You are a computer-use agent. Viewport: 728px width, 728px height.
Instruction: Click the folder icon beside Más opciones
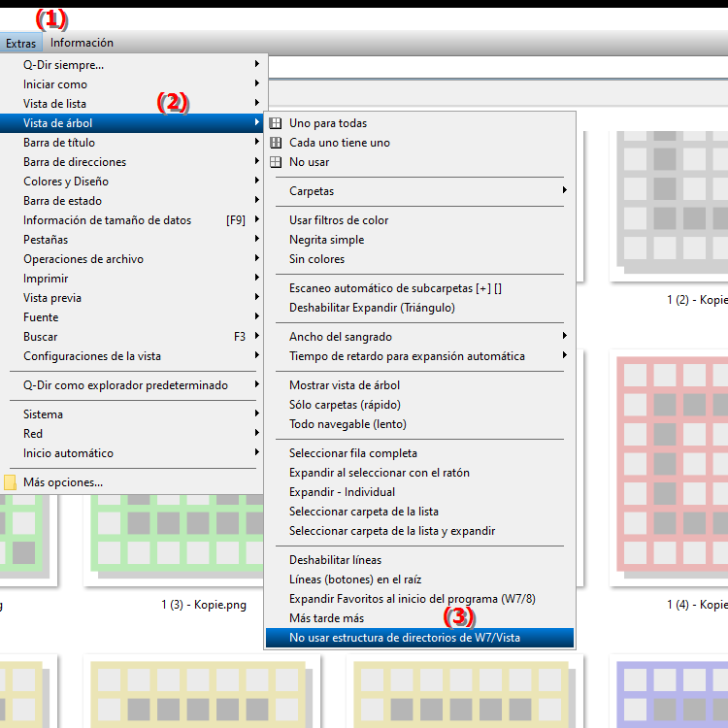[11, 482]
